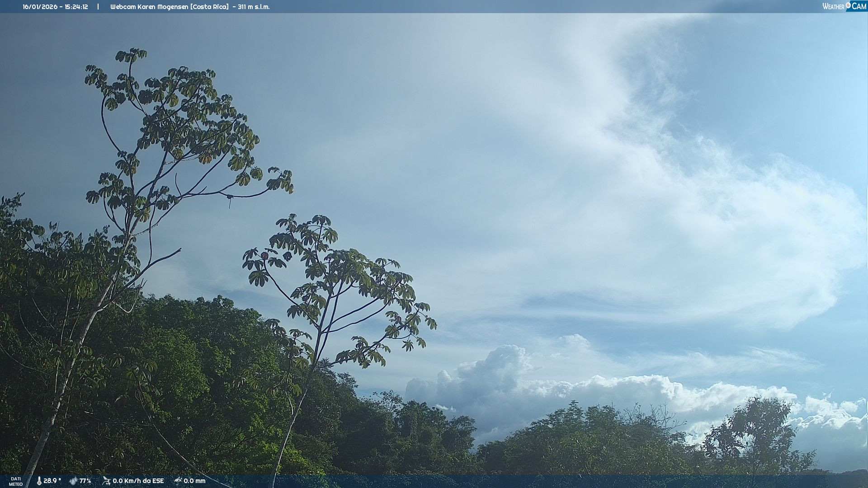Click the 16/01/2026 date timestamp
This screenshot has width=868, height=488.
click(39, 7)
